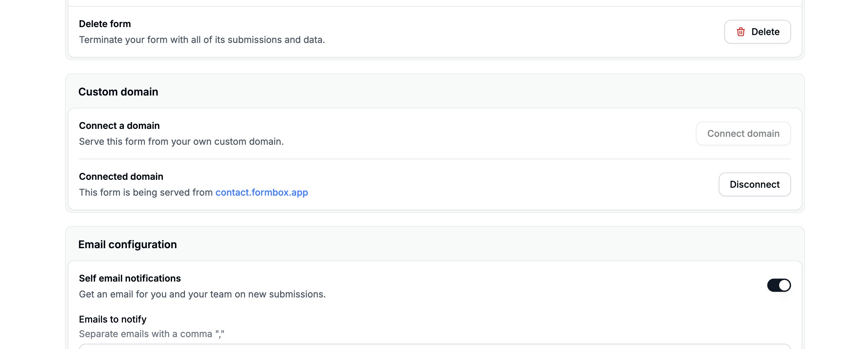
Task: Toggle Self email notifications switch off
Action: tap(779, 285)
